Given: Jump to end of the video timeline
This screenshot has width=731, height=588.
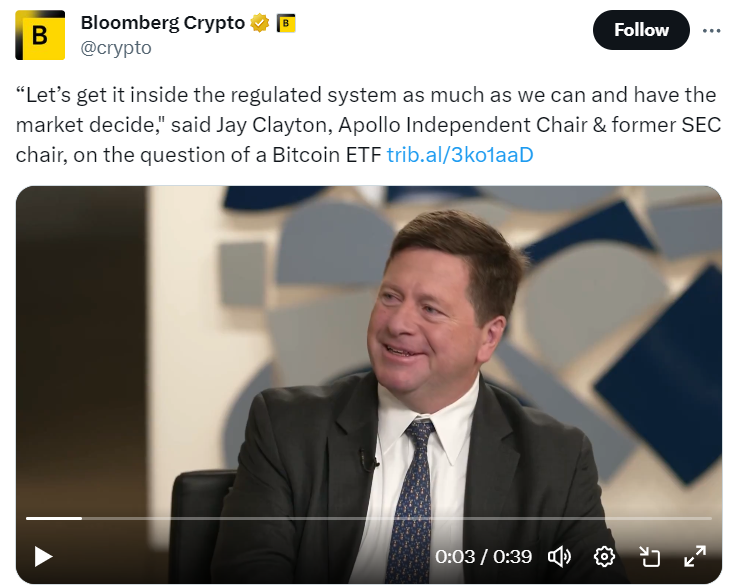Looking at the screenshot, I should (709, 518).
